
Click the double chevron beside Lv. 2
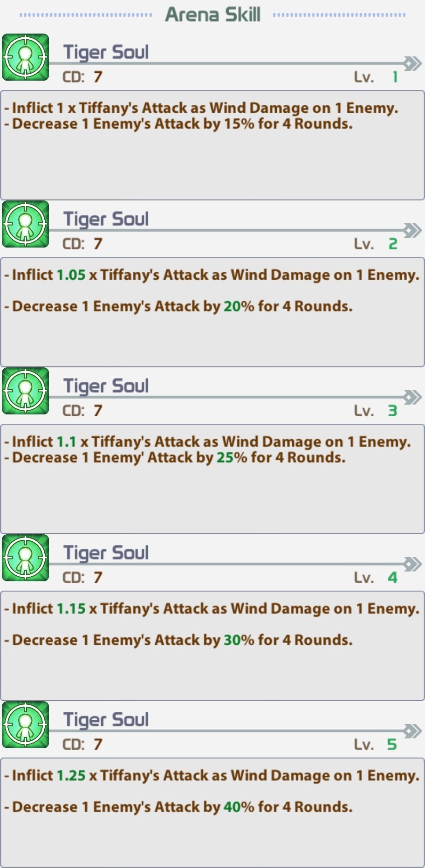point(412,230)
